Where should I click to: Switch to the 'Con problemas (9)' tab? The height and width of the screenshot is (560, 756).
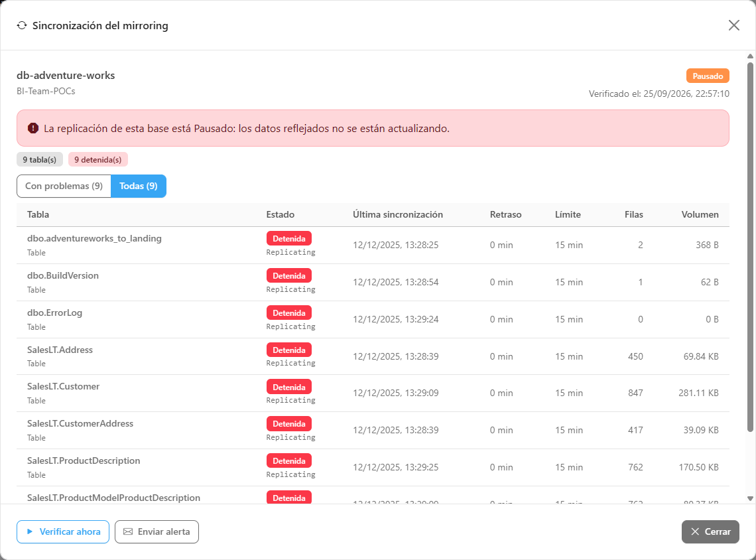click(64, 186)
